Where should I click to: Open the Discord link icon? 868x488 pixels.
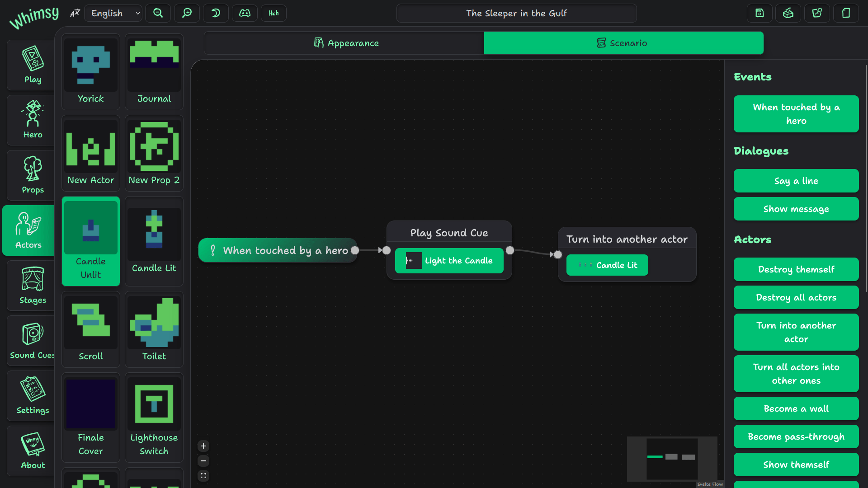click(245, 13)
